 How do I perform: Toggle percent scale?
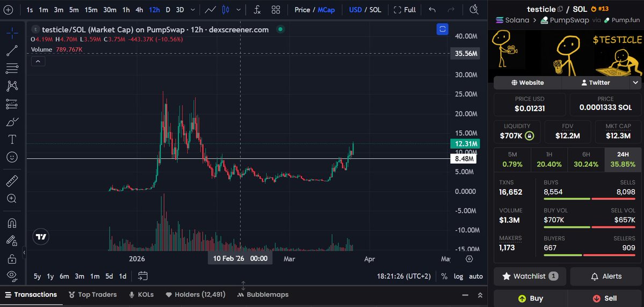click(x=444, y=276)
